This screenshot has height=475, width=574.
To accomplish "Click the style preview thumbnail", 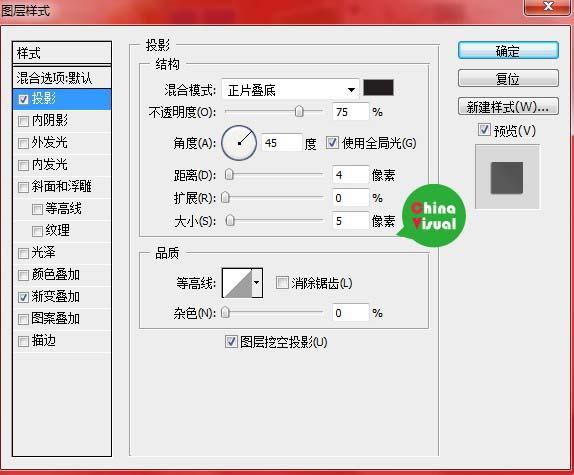I will (507, 177).
